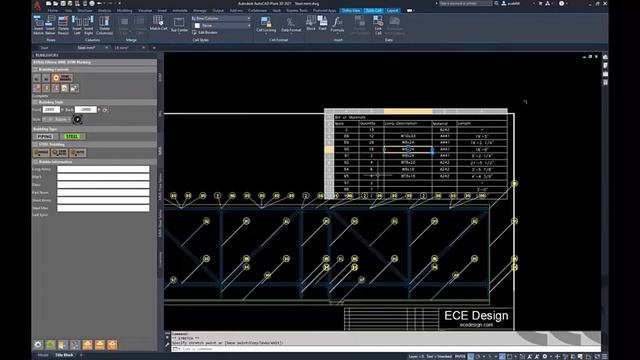Image resolution: width=640 pixels, height=360 pixels.
Task: Click the green icon at the palette bottom
Action: coord(50,345)
